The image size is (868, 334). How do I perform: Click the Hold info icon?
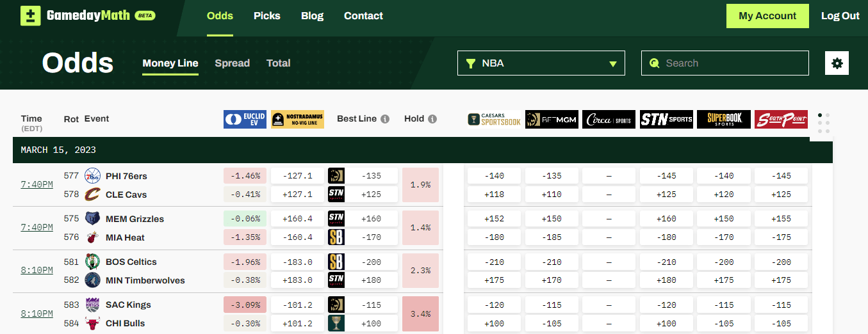(x=432, y=119)
